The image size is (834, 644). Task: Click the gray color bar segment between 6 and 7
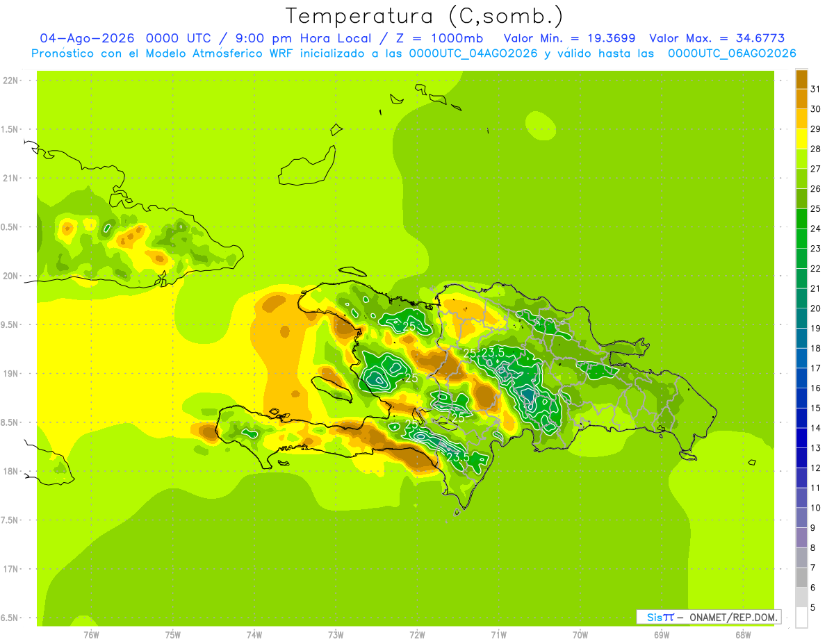(801, 577)
